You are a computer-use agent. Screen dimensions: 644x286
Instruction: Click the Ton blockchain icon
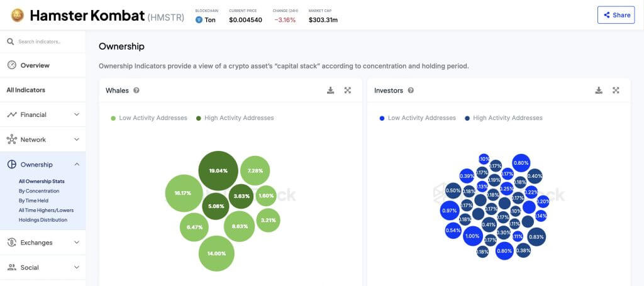pos(199,19)
